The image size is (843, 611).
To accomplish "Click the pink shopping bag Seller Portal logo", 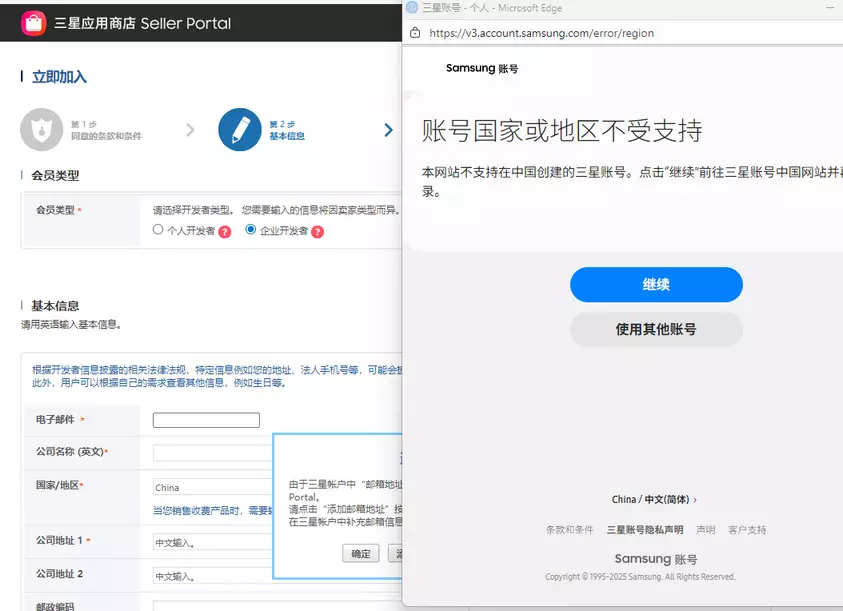I will click(33, 23).
